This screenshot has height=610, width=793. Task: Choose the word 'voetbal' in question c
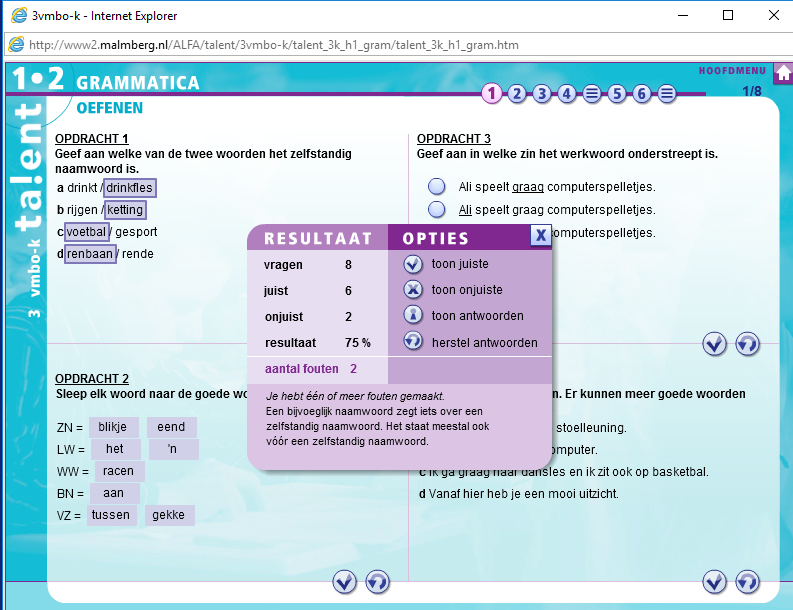(86, 232)
